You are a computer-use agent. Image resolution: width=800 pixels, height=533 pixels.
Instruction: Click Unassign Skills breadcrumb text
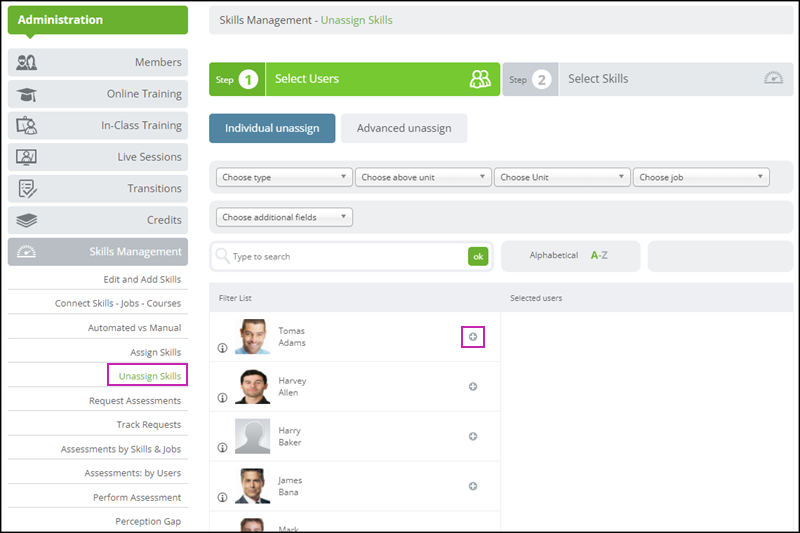tap(357, 20)
